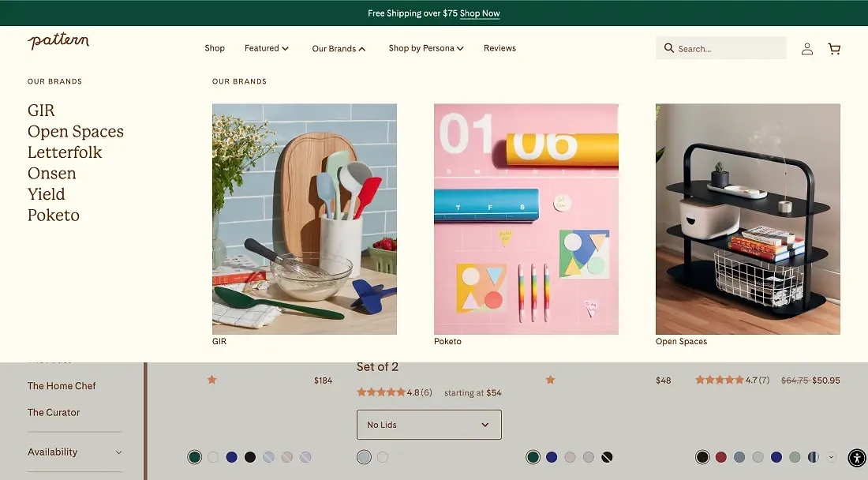The width and height of the screenshot is (868, 480).
Task: Click the starting at $54 text
Action: click(473, 393)
